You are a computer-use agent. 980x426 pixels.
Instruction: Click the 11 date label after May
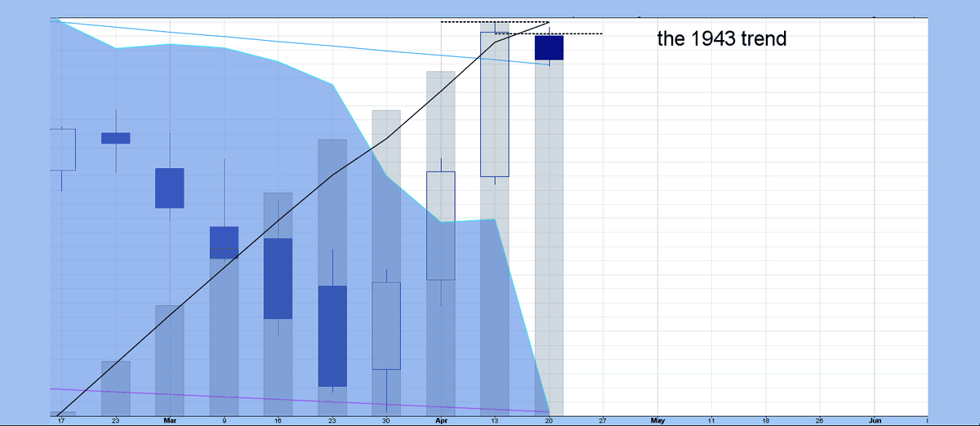[x=711, y=420]
